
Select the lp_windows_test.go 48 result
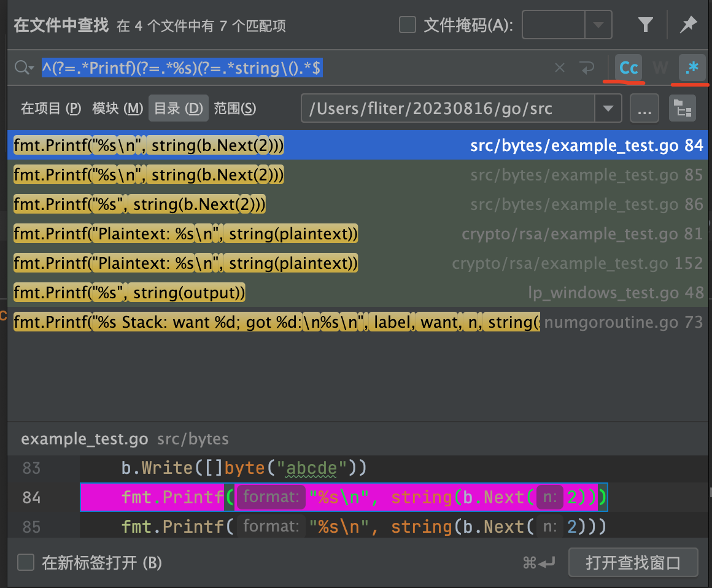[x=356, y=293]
